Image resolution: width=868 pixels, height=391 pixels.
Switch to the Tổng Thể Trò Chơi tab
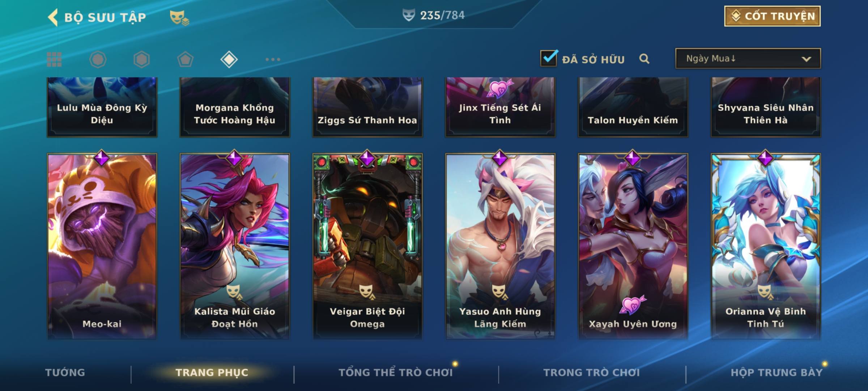(x=396, y=373)
